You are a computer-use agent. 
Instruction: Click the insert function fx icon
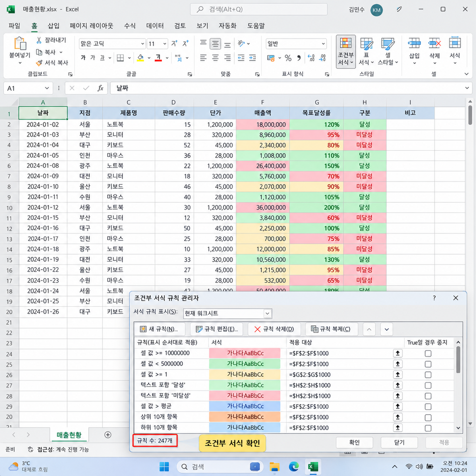tap(100, 88)
